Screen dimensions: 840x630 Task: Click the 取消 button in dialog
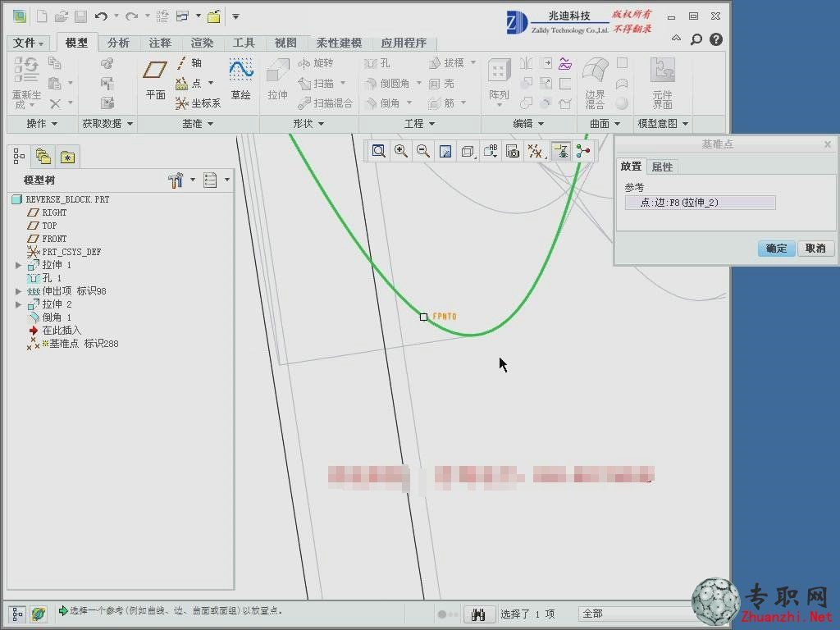pos(815,248)
